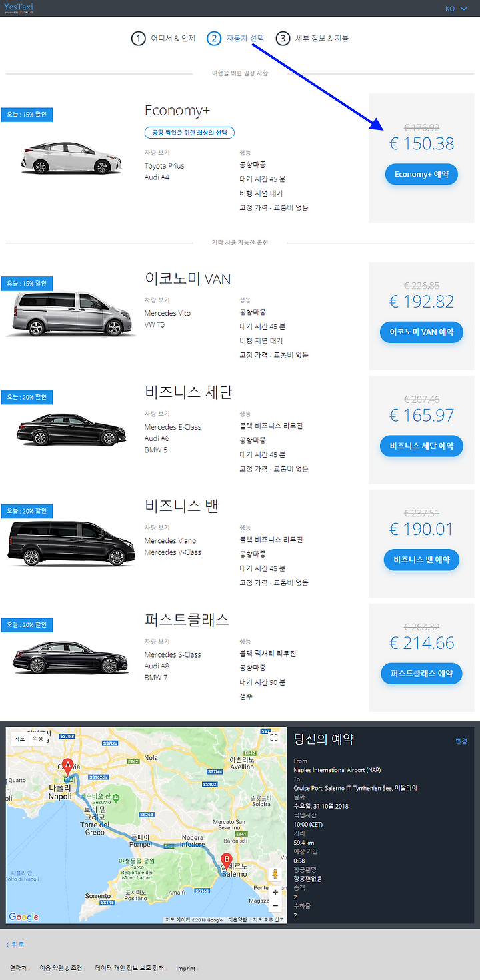Go to step 1 어디서 & 언제
Image resolution: width=480 pixels, height=980 pixels.
[x=163, y=38]
